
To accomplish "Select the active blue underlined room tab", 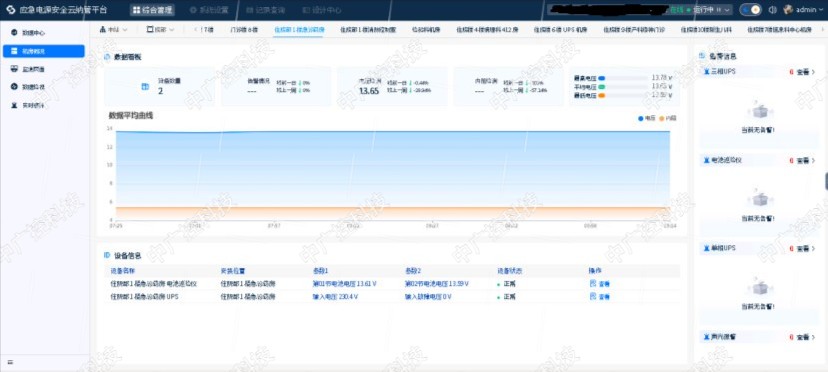I will [x=298, y=30].
